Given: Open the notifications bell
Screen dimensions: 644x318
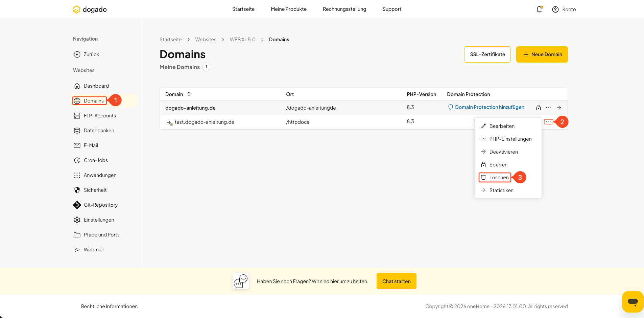Looking at the screenshot, I should 539,9.
